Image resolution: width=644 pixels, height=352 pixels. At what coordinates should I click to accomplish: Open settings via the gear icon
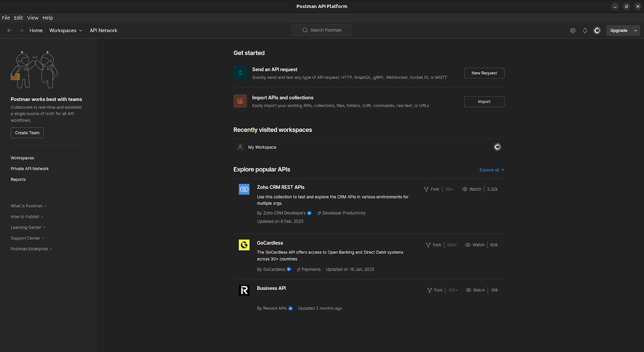click(573, 31)
